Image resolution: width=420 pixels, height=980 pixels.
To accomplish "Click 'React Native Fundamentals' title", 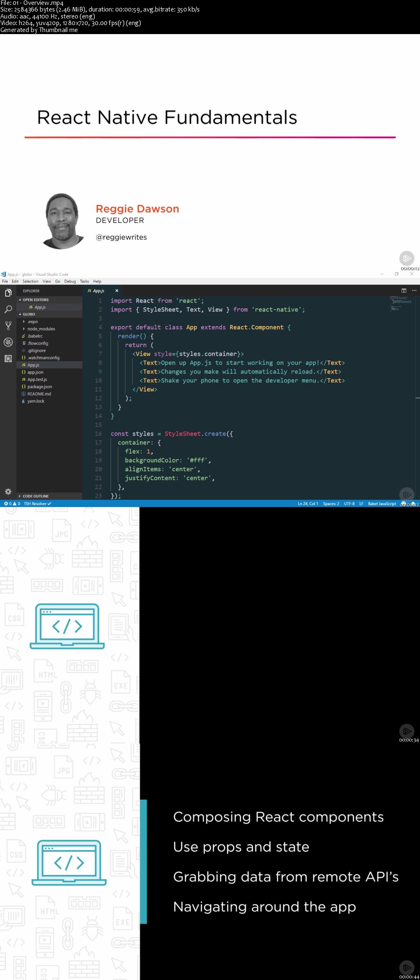I will [167, 117].
